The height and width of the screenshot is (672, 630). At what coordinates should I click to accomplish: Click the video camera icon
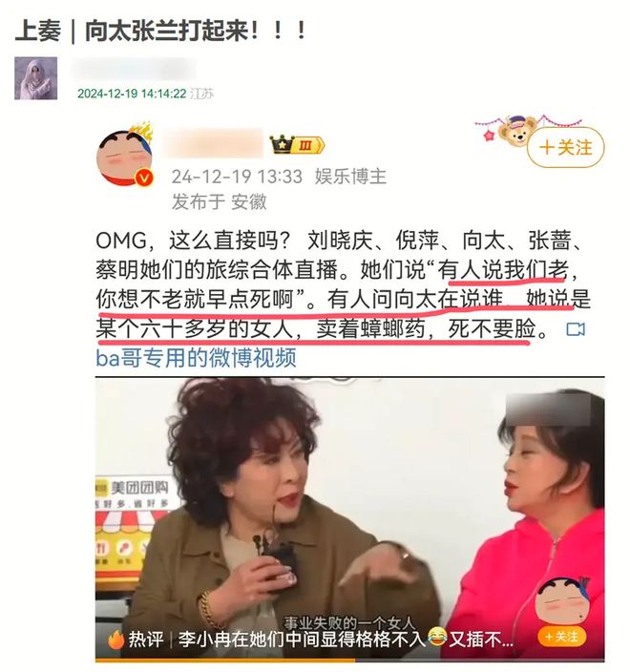coord(576,329)
